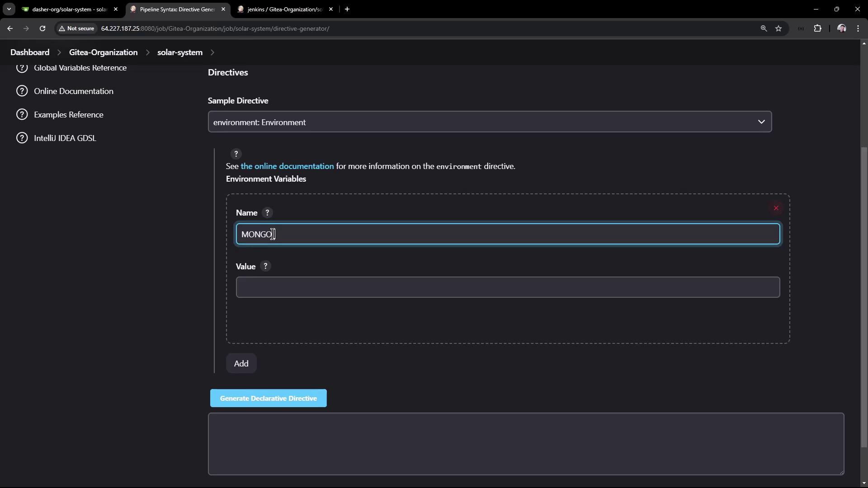Viewport: 868px width, 488px height.
Task: Click the Generate Declarative Directive button
Action: pos(268,398)
